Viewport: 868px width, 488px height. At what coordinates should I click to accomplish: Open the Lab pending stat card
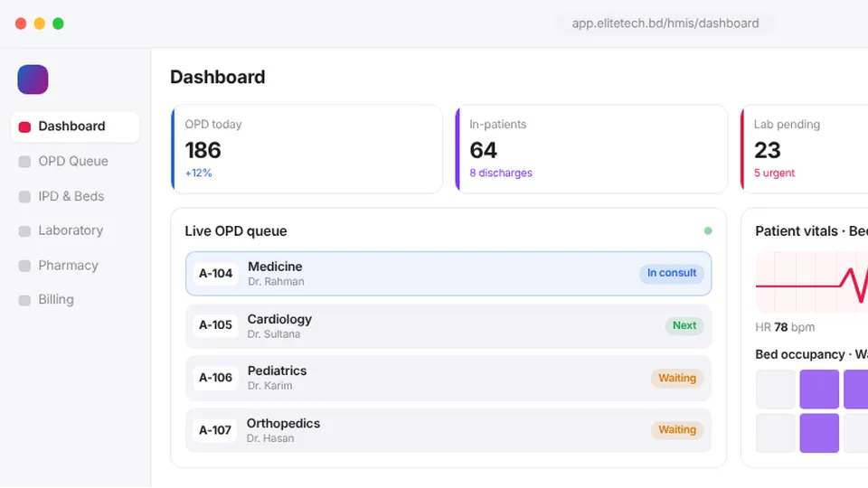click(x=804, y=149)
